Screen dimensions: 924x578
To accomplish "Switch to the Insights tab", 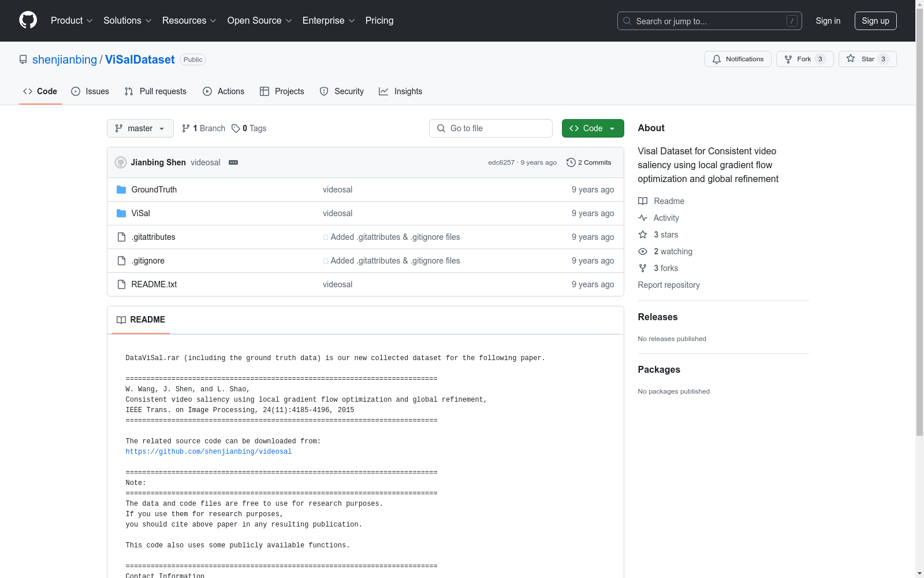I will click(x=400, y=91).
